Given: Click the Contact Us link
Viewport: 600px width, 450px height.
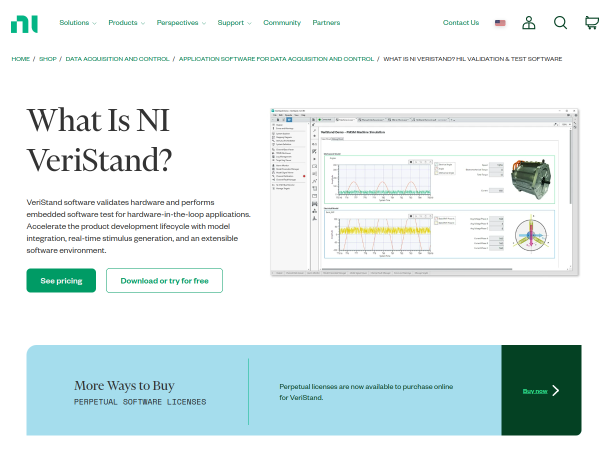Looking at the screenshot, I should (461, 23).
